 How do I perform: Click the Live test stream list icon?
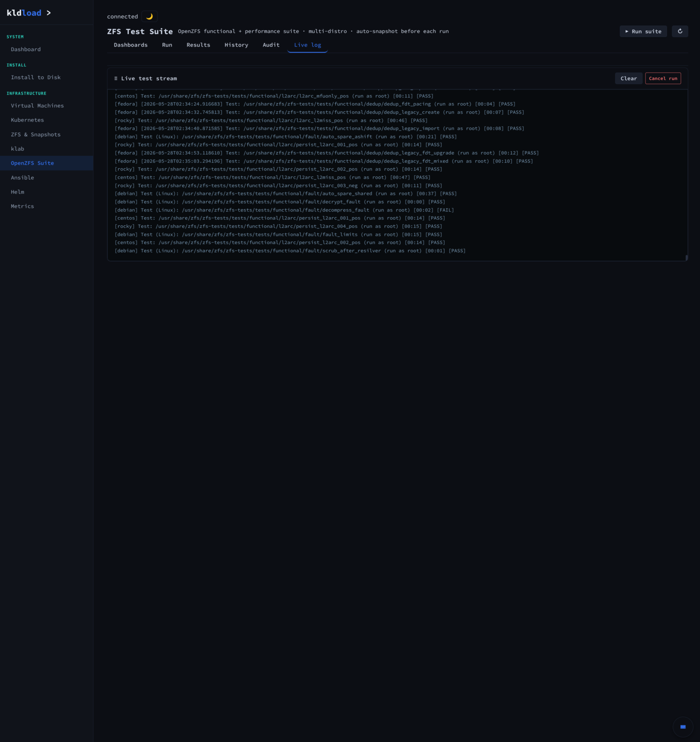(116, 79)
